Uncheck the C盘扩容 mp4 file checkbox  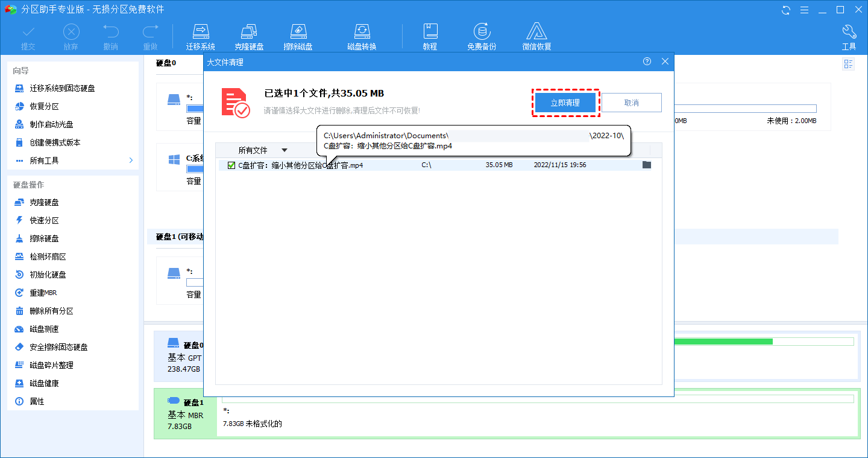tap(231, 165)
